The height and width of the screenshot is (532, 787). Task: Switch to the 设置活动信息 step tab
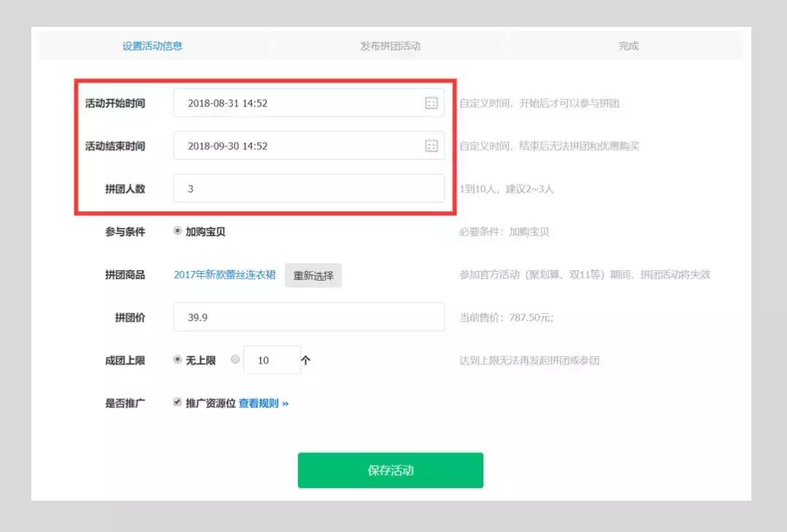point(152,45)
